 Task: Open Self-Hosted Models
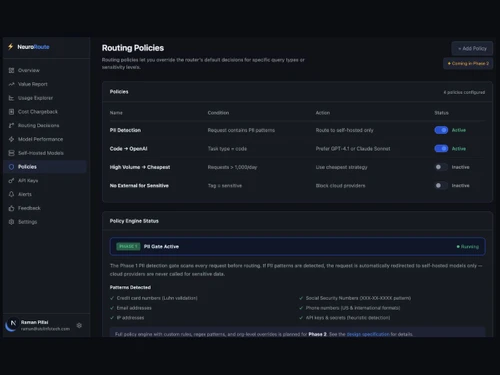click(x=45, y=153)
